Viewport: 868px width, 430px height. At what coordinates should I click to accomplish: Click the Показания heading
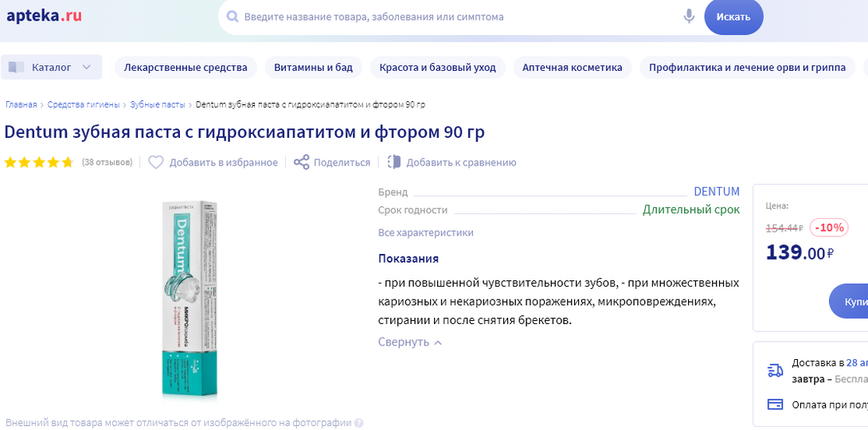coord(409,259)
